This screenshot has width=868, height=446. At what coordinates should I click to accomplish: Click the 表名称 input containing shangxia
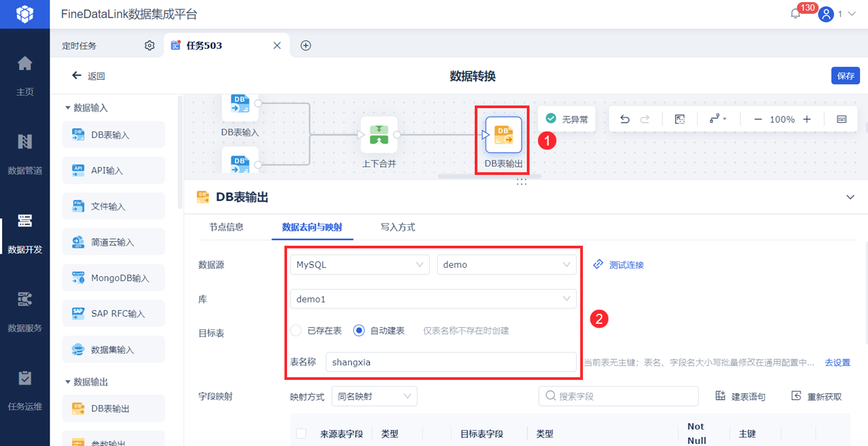(451, 362)
